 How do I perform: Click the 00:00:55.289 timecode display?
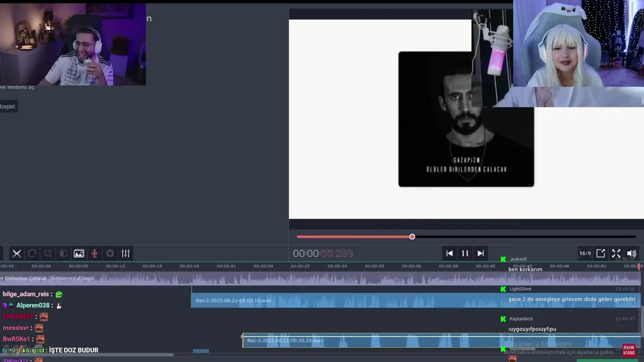click(323, 253)
